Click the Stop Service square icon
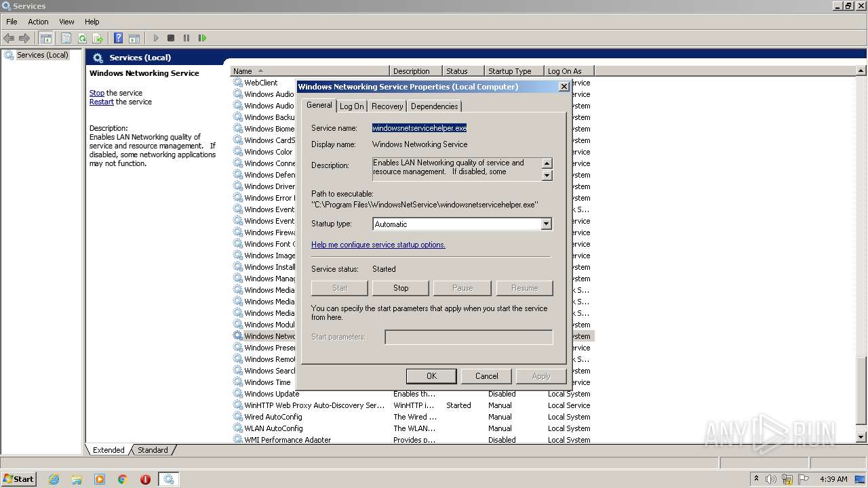 (171, 38)
